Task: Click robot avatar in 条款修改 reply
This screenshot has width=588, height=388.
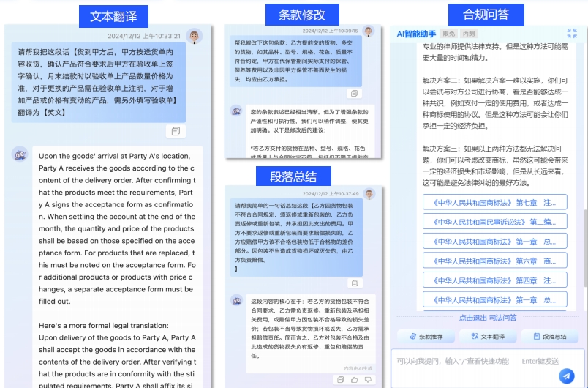Action: pos(236,111)
